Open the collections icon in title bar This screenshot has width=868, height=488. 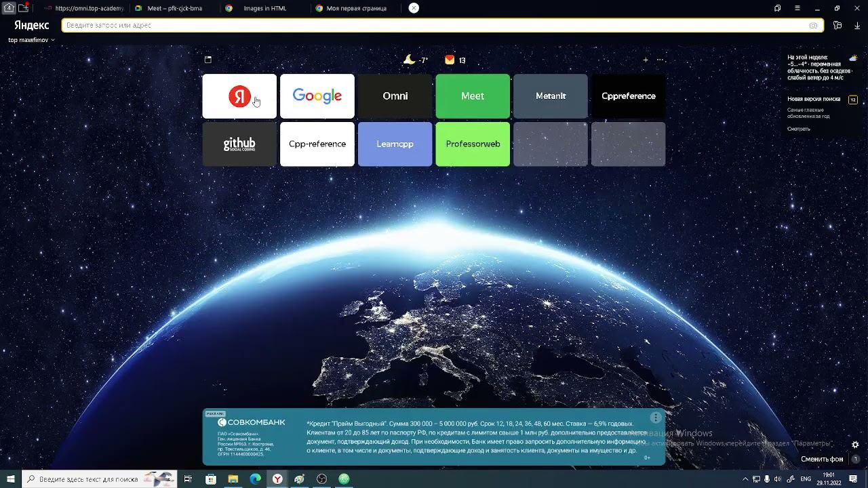coord(777,8)
